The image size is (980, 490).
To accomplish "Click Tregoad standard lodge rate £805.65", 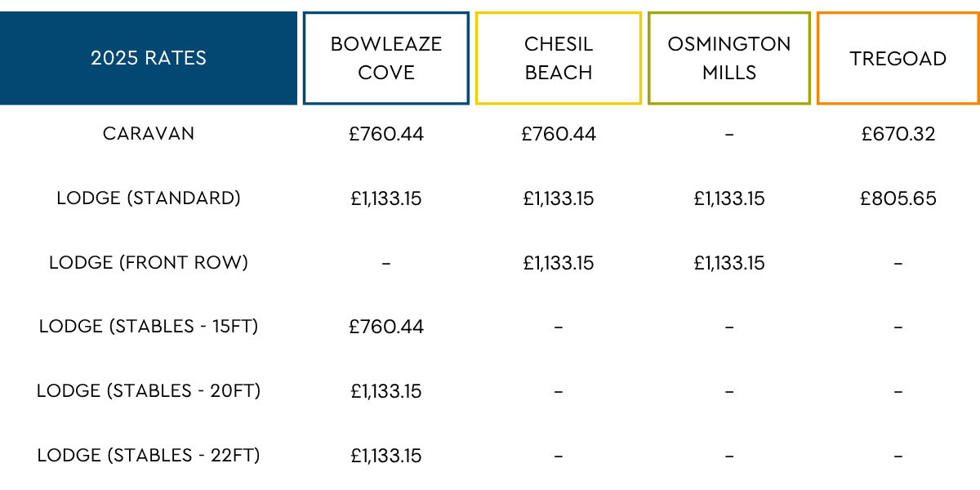I will [x=898, y=198].
